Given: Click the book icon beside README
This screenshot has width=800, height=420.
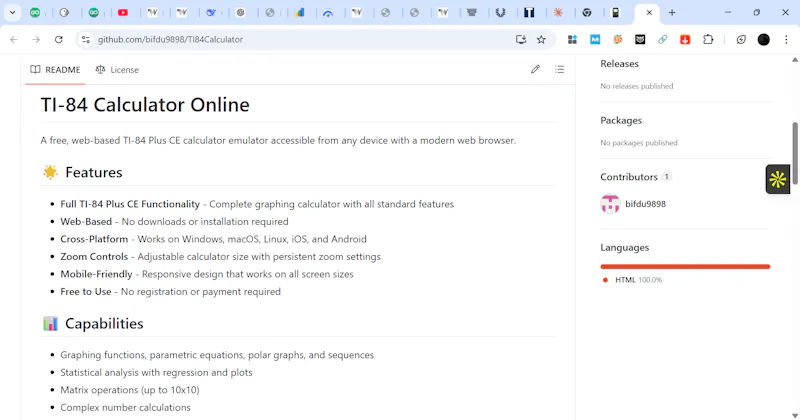Looking at the screenshot, I should (x=35, y=69).
